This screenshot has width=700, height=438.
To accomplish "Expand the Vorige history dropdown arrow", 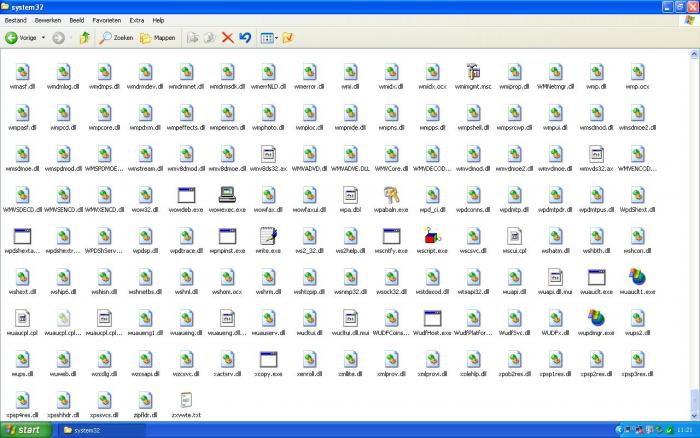I will coord(43,38).
